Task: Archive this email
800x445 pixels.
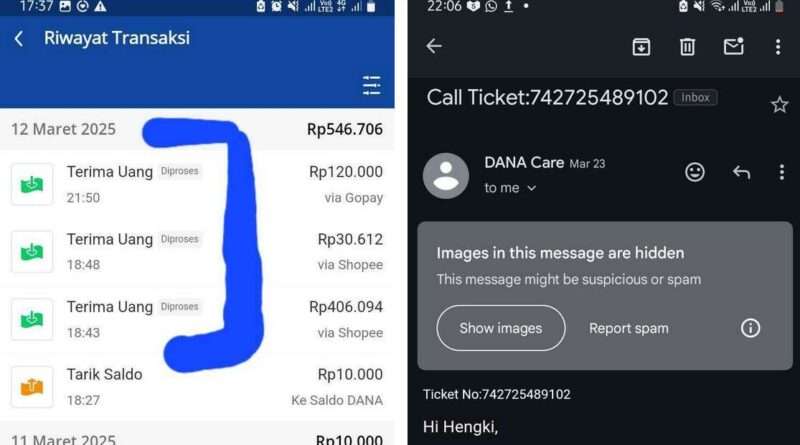Action: pos(641,46)
